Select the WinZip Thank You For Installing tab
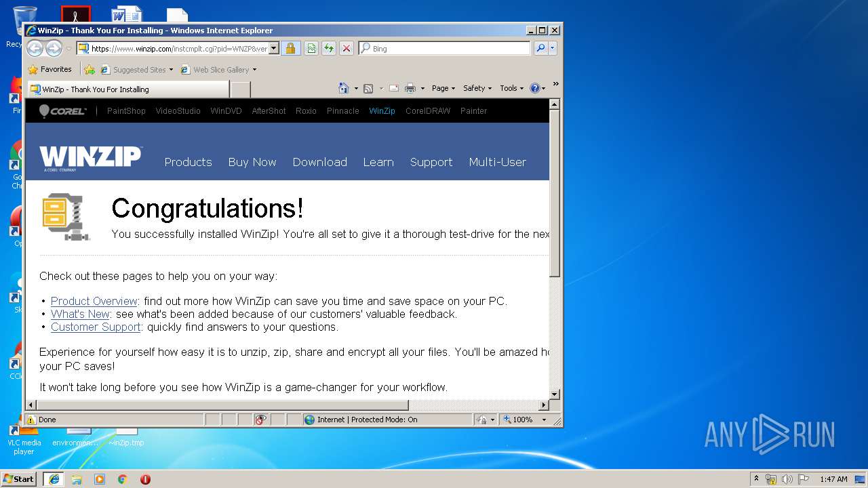868x488 pixels. pos(128,89)
